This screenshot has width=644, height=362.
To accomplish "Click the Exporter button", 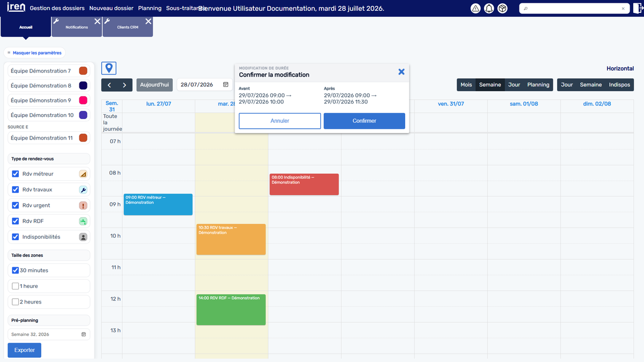I will 24,350.
